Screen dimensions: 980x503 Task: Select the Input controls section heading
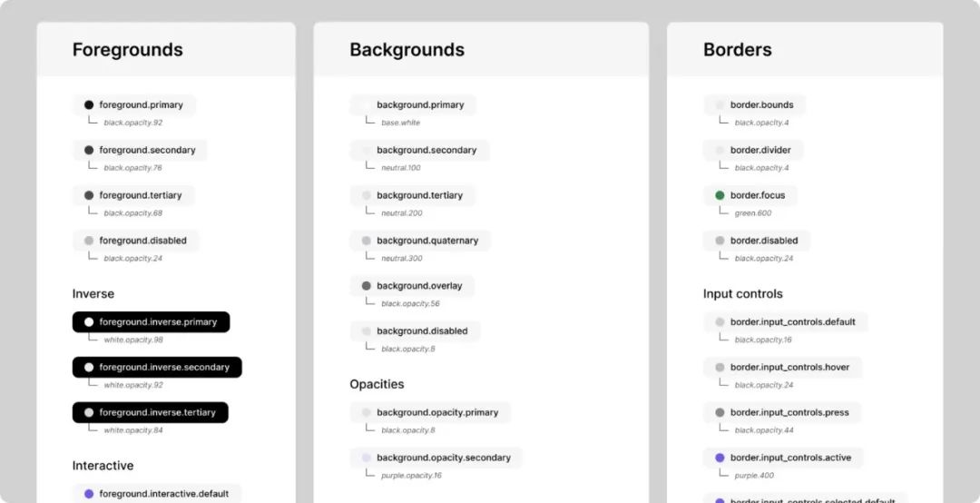[742, 294]
